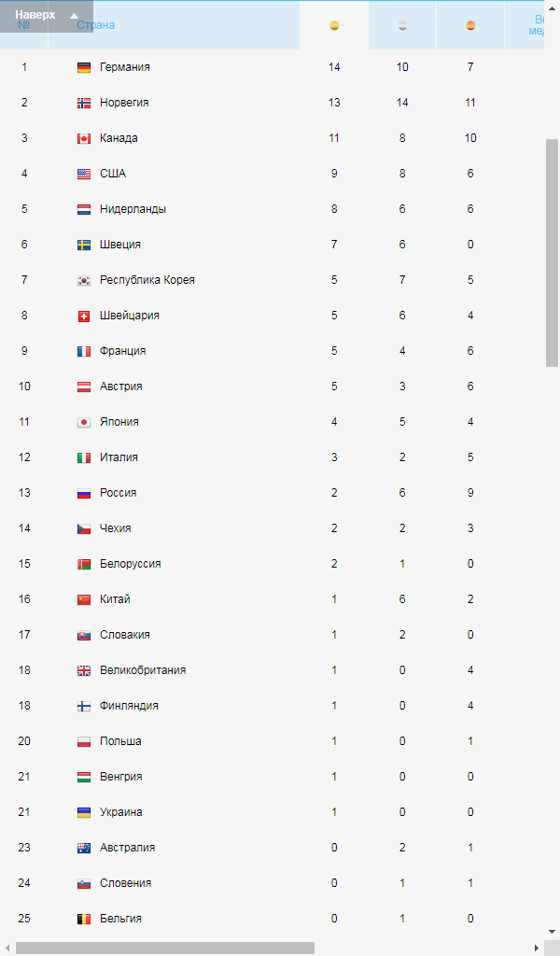Click the vertical scrollbar thumb
This screenshot has width=560, height=956.
553,253
